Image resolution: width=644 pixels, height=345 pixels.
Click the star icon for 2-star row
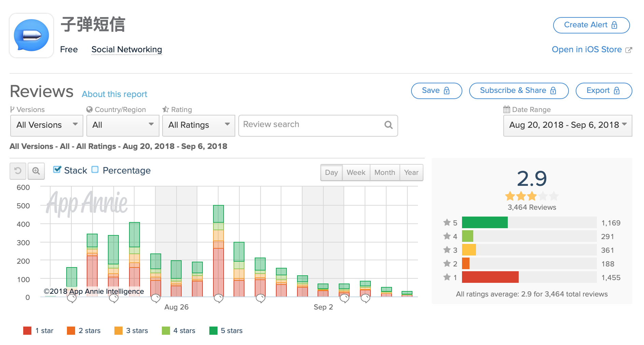[x=447, y=264]
